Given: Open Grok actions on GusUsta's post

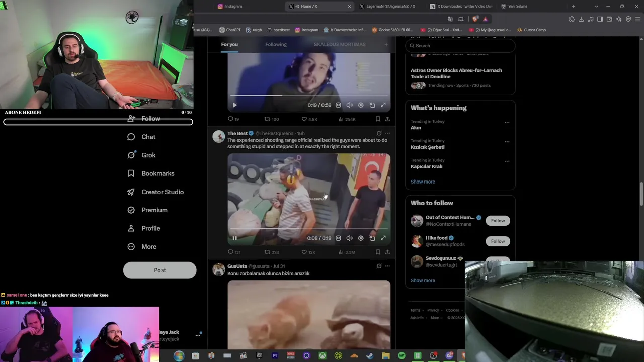Looking at the screenshot, I should [379, 266].
